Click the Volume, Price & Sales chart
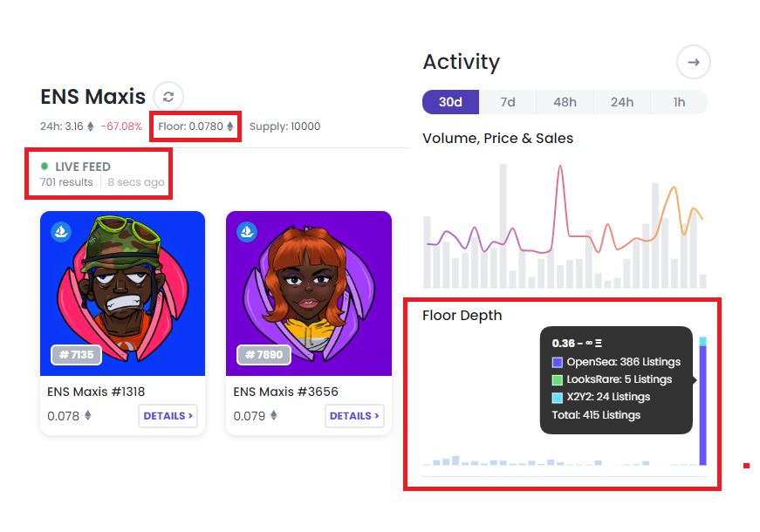Screen dimensions: 760x532 (x=565, y=226)
